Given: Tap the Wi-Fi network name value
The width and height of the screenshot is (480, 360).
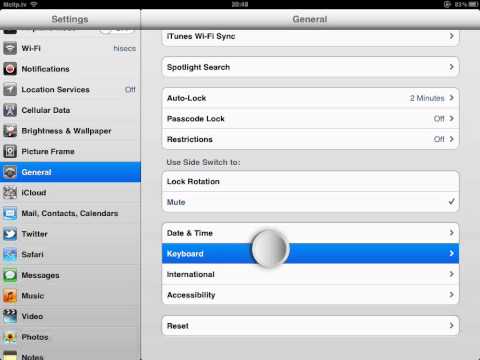Looking at the screenshot, I should (125, 49).
